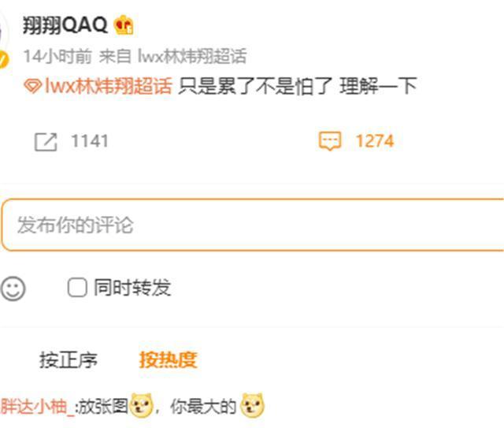Screen dimensions: 504x428
Task: Click the second doge emoji after 你最大的
Action: [x=253, y=405]
